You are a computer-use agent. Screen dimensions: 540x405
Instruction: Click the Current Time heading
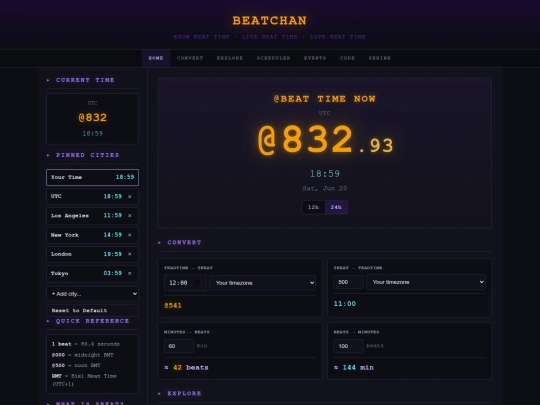point(85,80)
